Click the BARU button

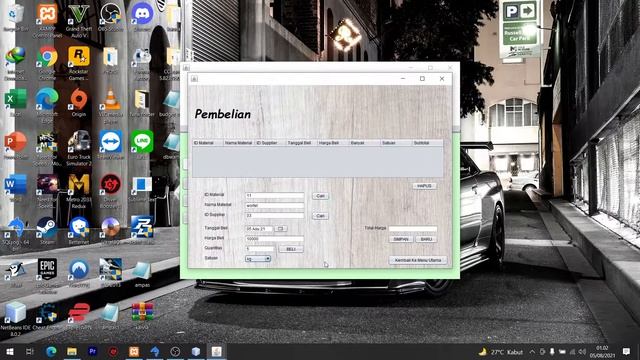click(x=426, y=239)
